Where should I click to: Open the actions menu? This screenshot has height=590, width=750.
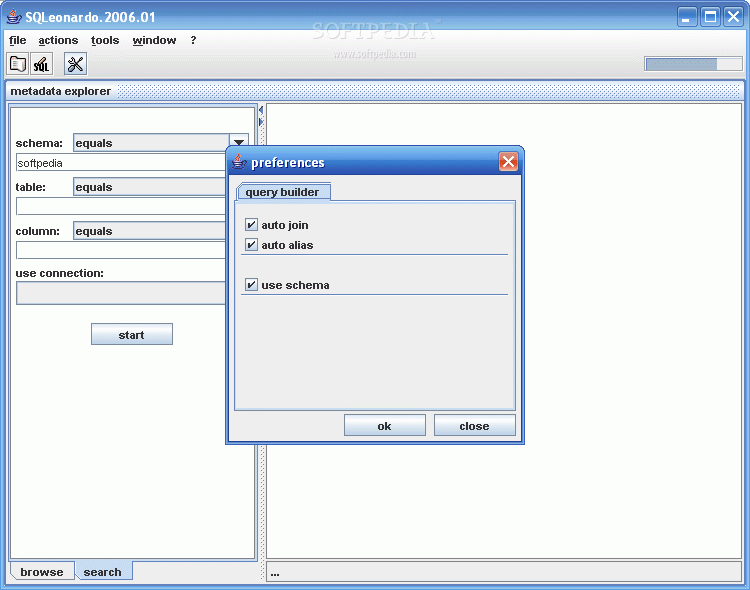click(58, 40)
